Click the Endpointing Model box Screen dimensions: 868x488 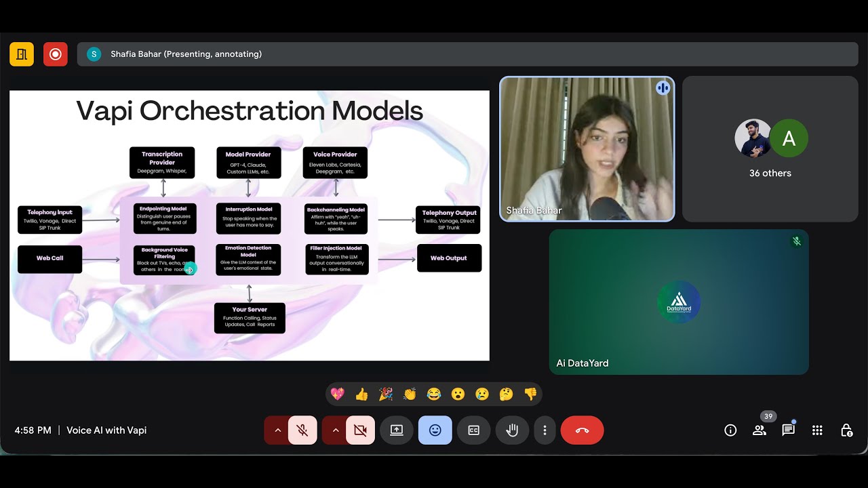(x=165, y=218)
